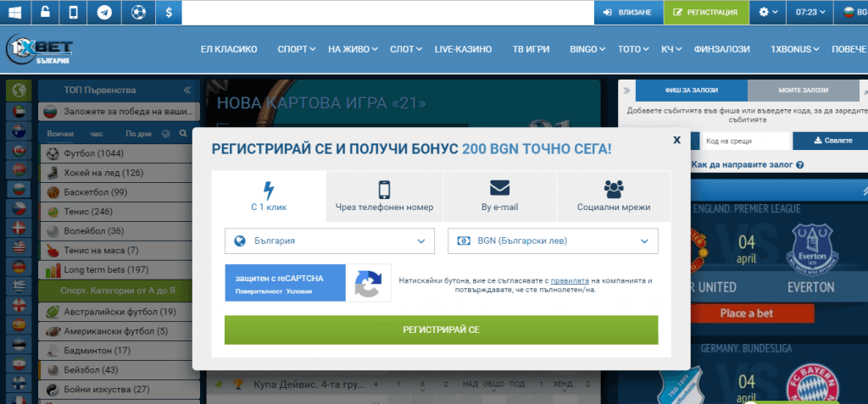Select the Чрез телефонен номер tab
Image resolution: width=868 pixels, height=404 pixels.
point(384,196)
